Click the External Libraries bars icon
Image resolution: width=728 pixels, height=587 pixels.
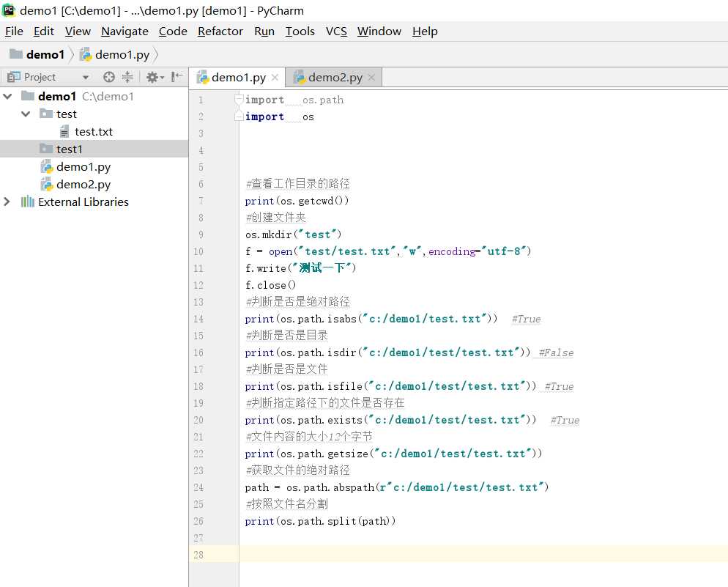[x=27, y=202]
